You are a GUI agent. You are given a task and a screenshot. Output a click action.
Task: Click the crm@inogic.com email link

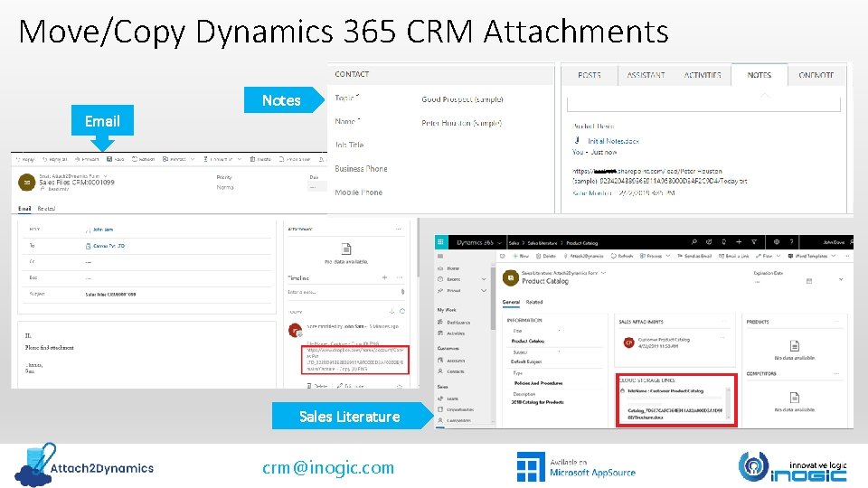327,468
